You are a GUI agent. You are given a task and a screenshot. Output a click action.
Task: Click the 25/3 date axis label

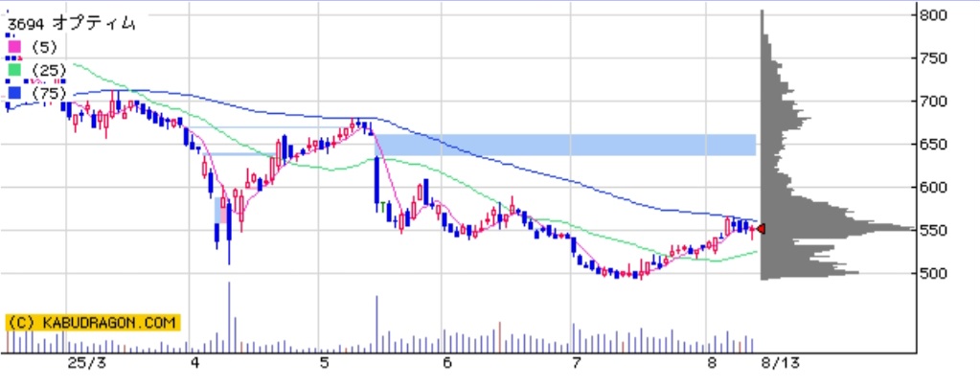coord(87,363)
